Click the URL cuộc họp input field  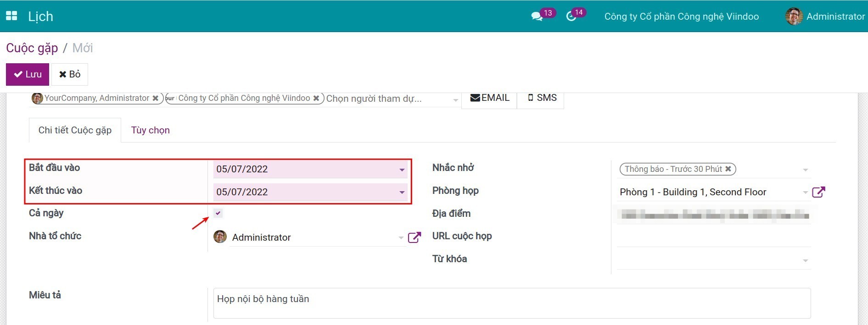tap(713, 237)
